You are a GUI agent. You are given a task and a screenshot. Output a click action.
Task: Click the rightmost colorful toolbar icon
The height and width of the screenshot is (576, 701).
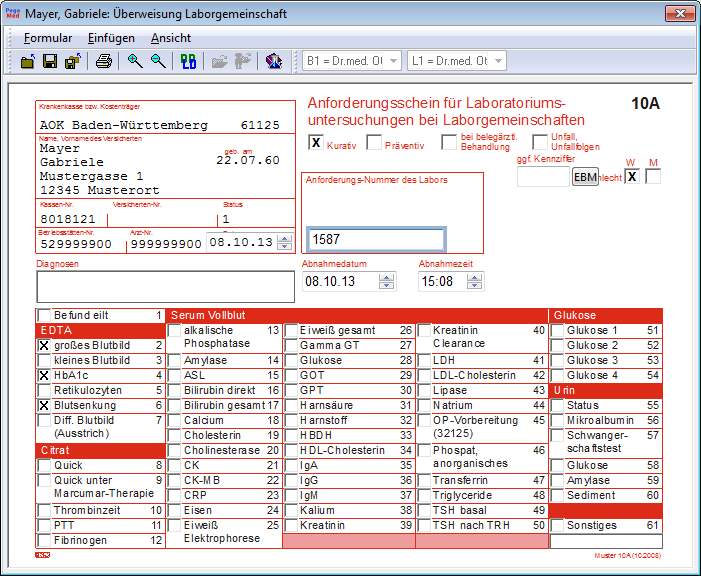click(x=273, y=62)
